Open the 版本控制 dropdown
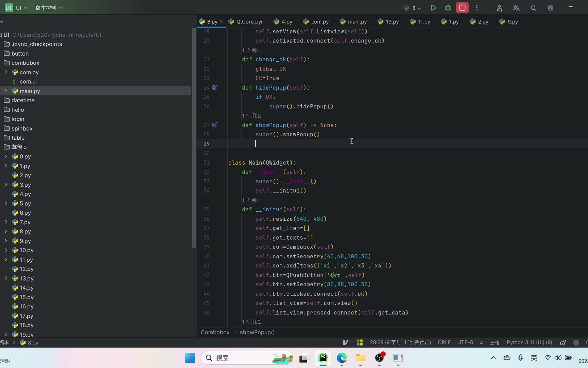 click(49, 7)
